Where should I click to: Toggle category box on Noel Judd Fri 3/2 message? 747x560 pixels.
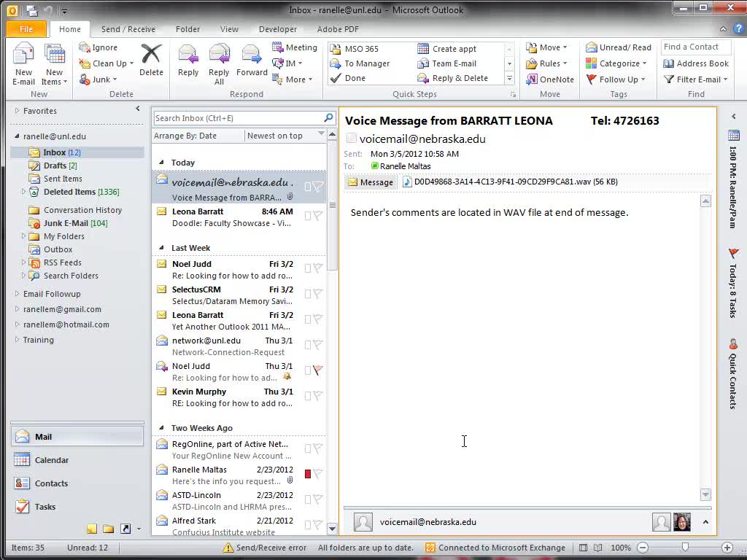tap(308, 268)
